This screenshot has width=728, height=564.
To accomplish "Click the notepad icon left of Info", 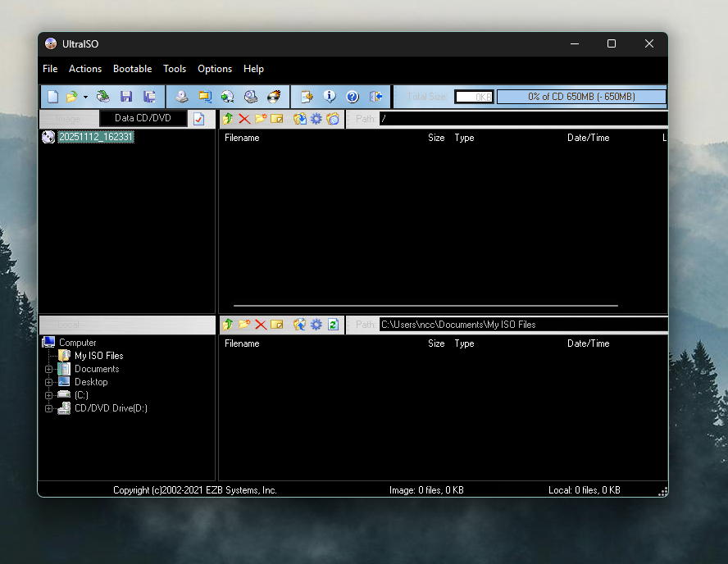I will pos(307,97).
